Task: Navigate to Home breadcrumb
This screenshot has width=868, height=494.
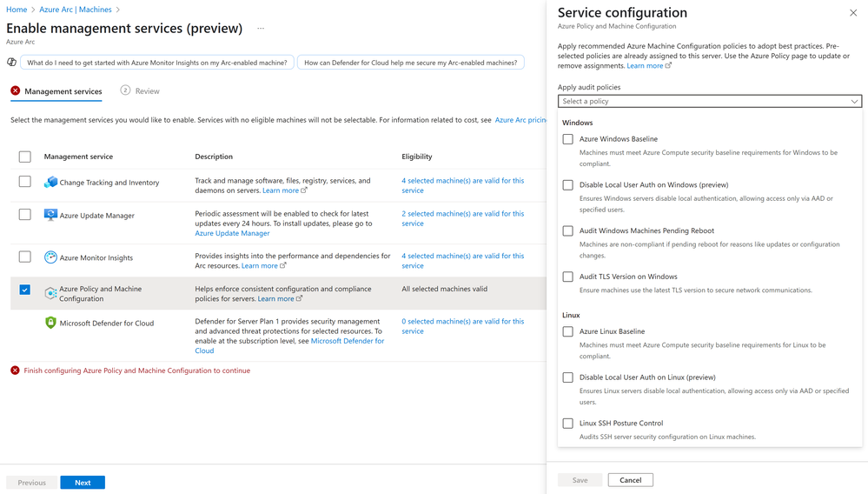Action: pyautogui.click(x=17, y=10)
